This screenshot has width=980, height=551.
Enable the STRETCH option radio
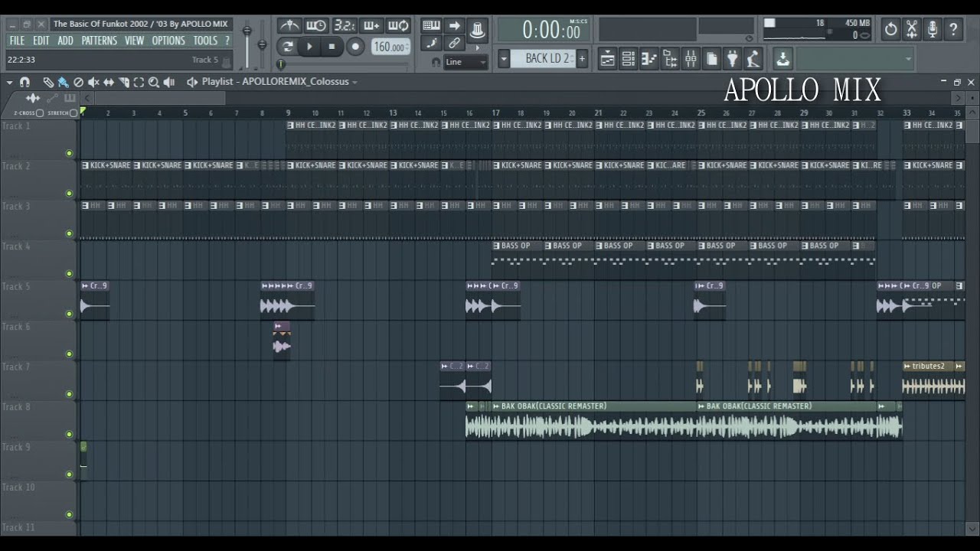[73, 113]
